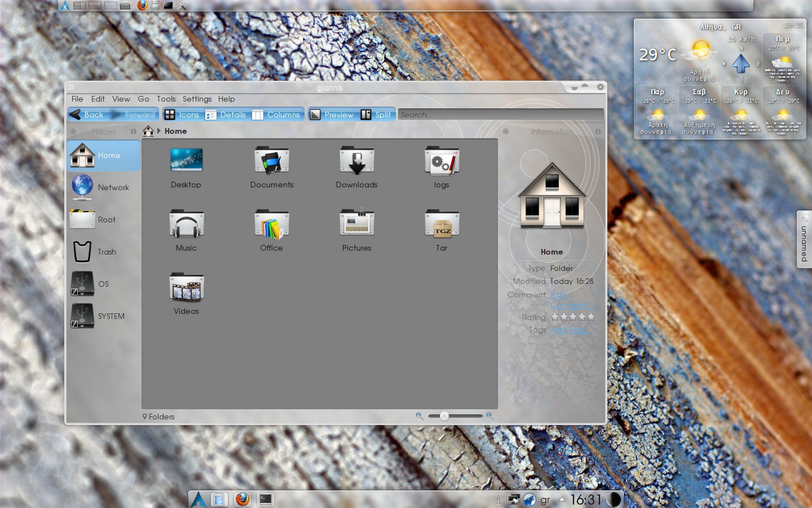This screenshot has height=508, width=812.
Task: Switch to first virtual desktop in pager
Action: (x=80, y=6)
